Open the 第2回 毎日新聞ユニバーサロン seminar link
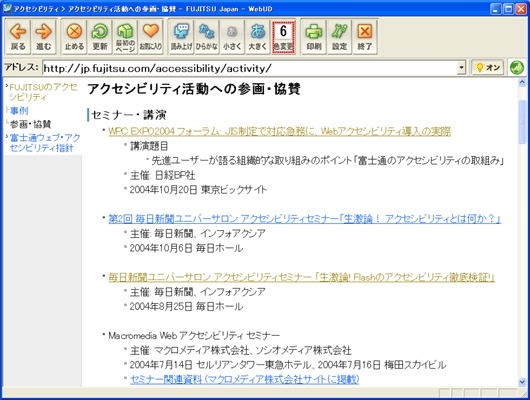This screenshot has width=530, height=400. point(304,219)
